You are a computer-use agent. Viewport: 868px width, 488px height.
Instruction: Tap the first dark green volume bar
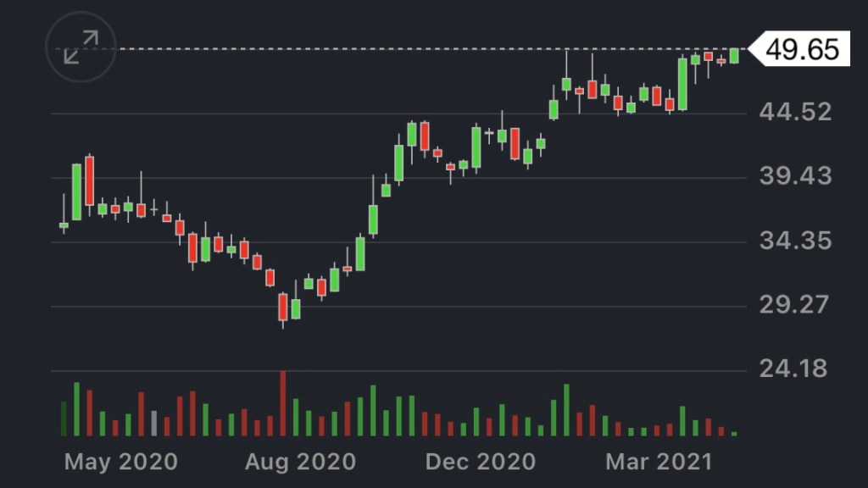[64, 419]
